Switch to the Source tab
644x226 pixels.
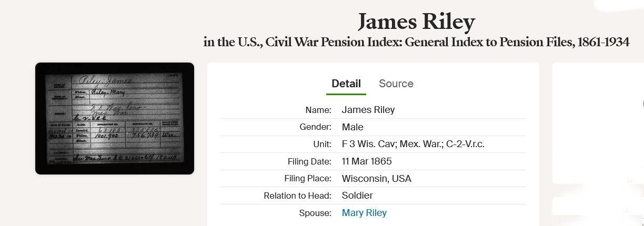coord(396,84)
